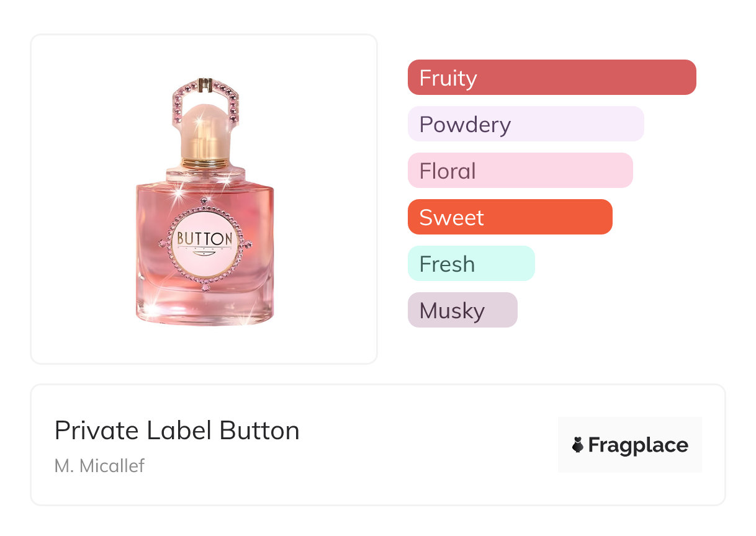Click the sparkle on the bottle's left shoulder
Viewport: 756px width, 536px height.
point(179,194)
